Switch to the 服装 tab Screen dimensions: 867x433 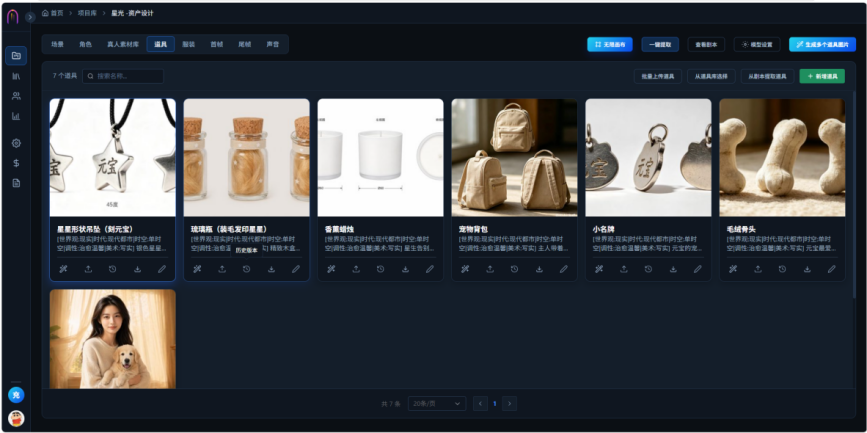(x=189, y=44)
